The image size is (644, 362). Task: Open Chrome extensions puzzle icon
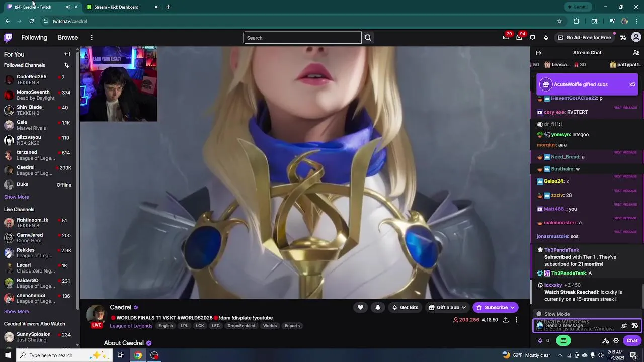click(577, 21)
